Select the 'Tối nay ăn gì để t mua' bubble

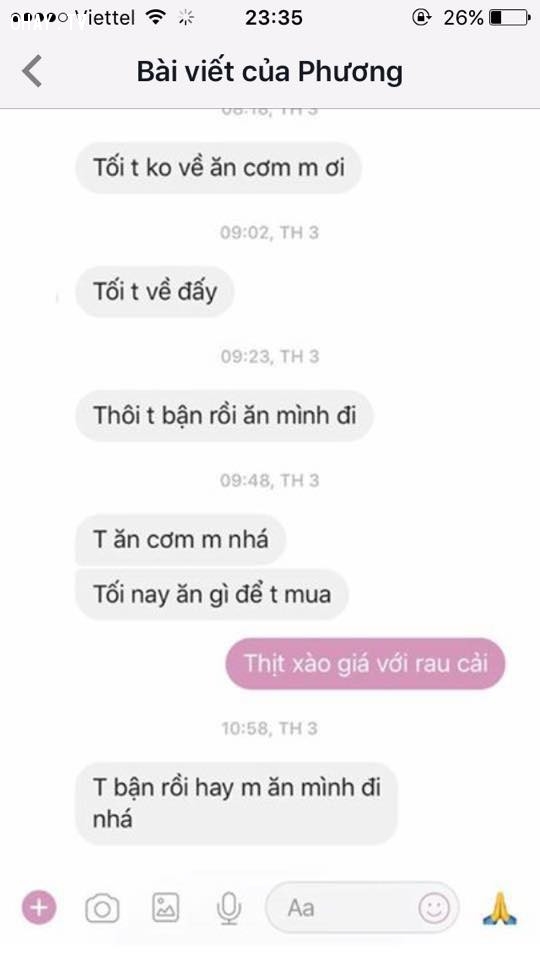pyautogui.click(x=212, y=594)
